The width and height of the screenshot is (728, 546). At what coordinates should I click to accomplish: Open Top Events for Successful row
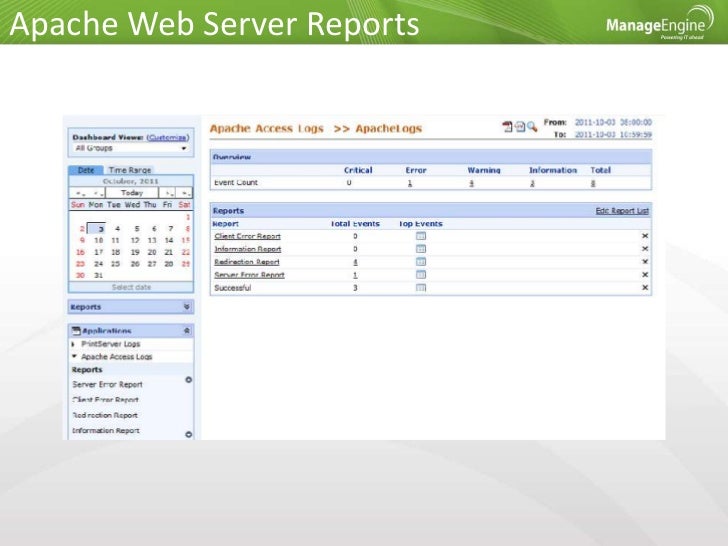[x=421, y=288]
